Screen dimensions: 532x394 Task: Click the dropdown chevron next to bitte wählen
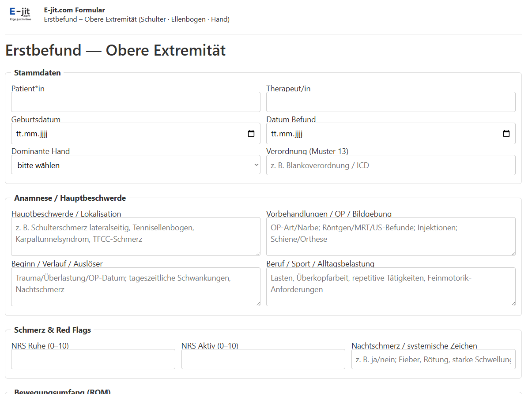tap(256, 165)
